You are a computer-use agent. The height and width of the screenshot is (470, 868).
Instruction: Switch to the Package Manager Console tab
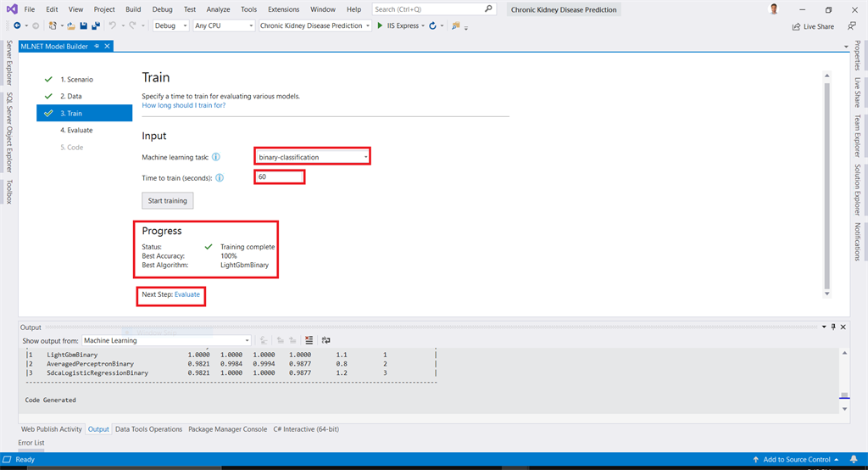click(227, 429)
